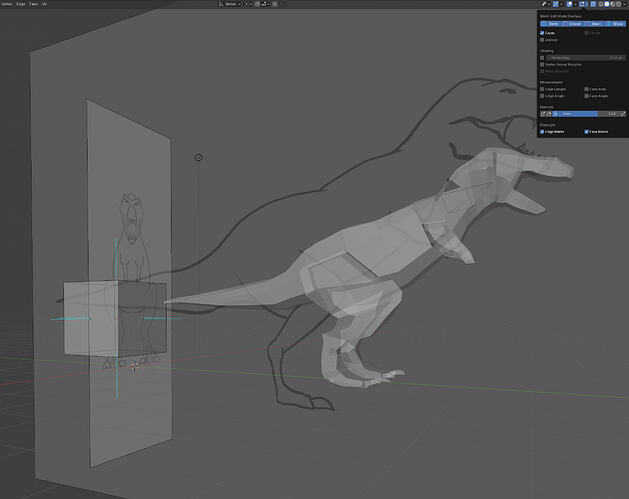Toggle the viewport gizmos icon
This screenshot has width=629, height=499.
(x=556, y=4)
